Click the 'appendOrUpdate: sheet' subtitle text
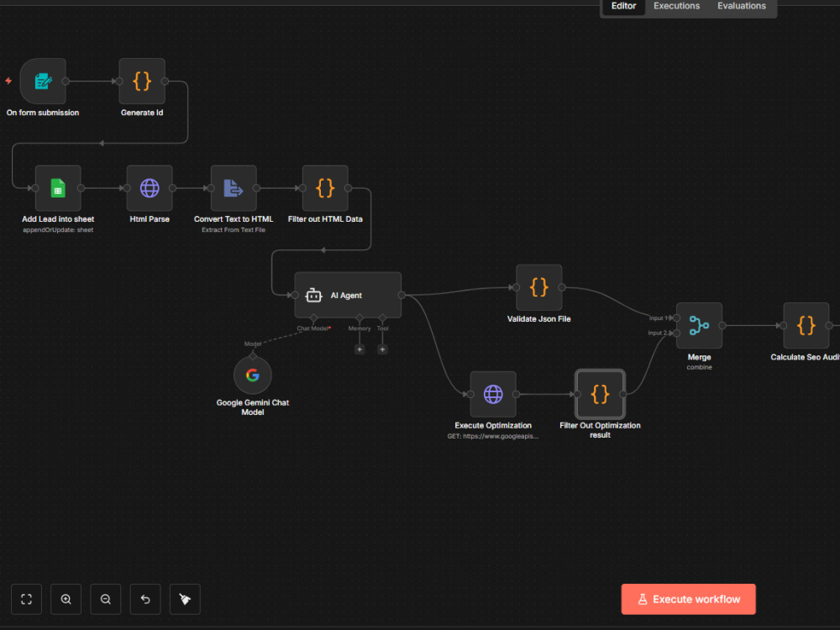 [x=58, y=230]
